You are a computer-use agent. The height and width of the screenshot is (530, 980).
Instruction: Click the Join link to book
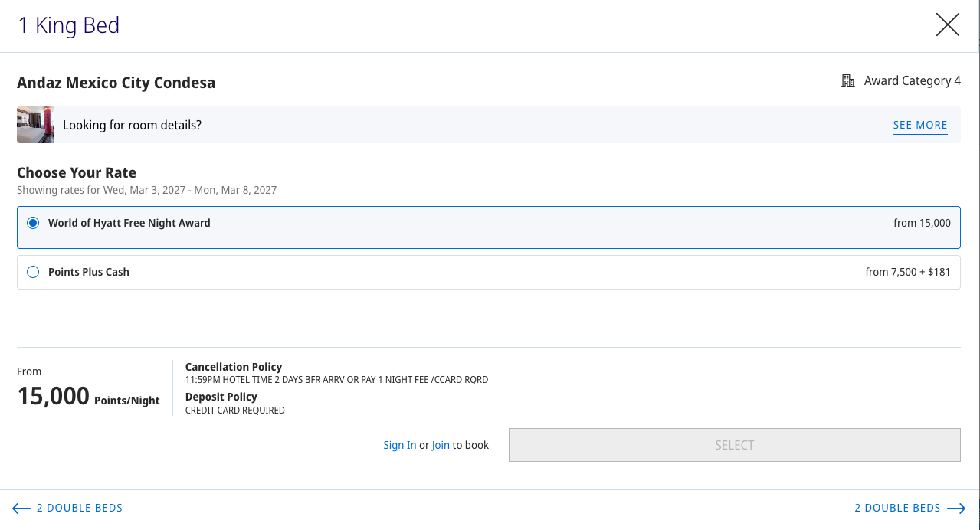(x=441, y=445)
